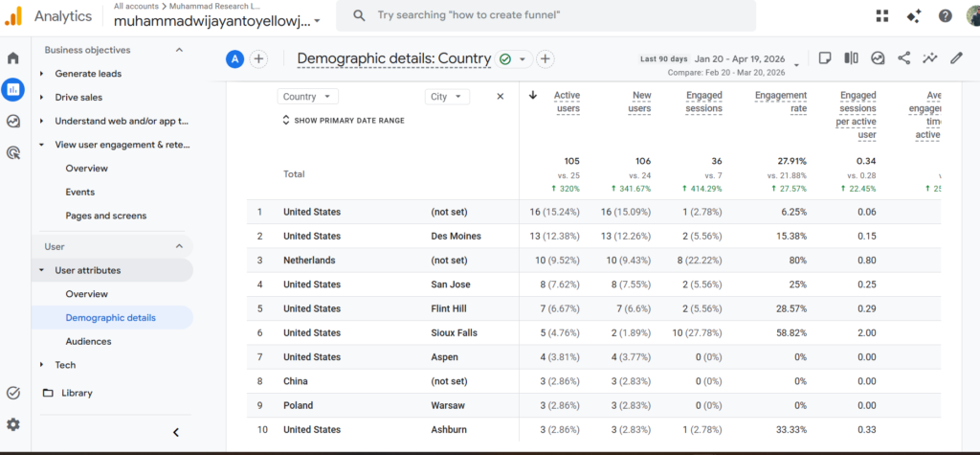Open the Insights sparkline icon
Viewport: 980px width, 455px height.
[930, 58]
